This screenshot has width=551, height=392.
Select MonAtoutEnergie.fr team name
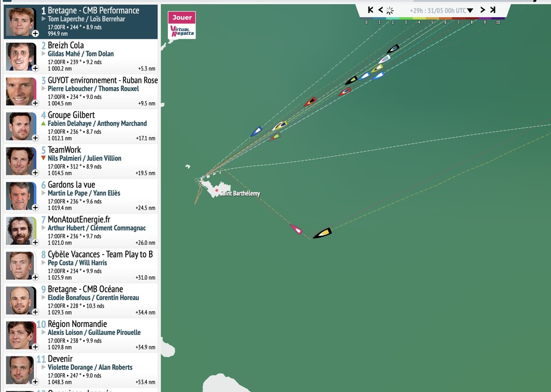79,219
